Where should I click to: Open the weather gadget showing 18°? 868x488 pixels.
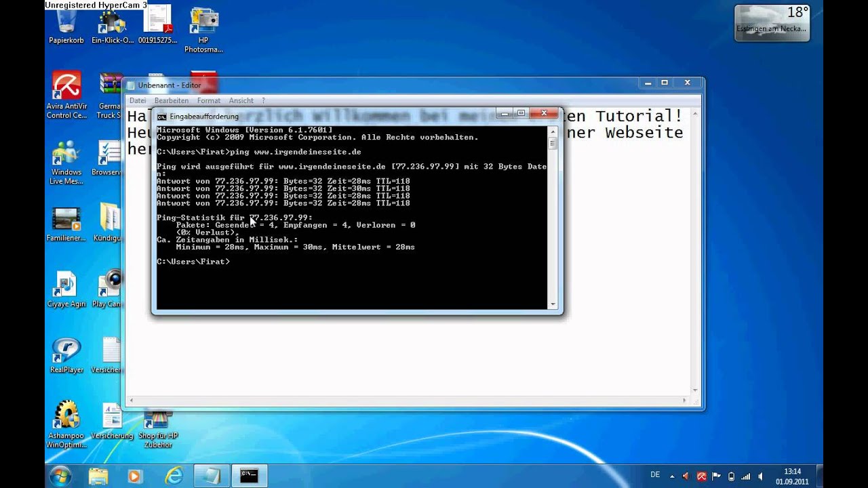click(x=772, y=22)
